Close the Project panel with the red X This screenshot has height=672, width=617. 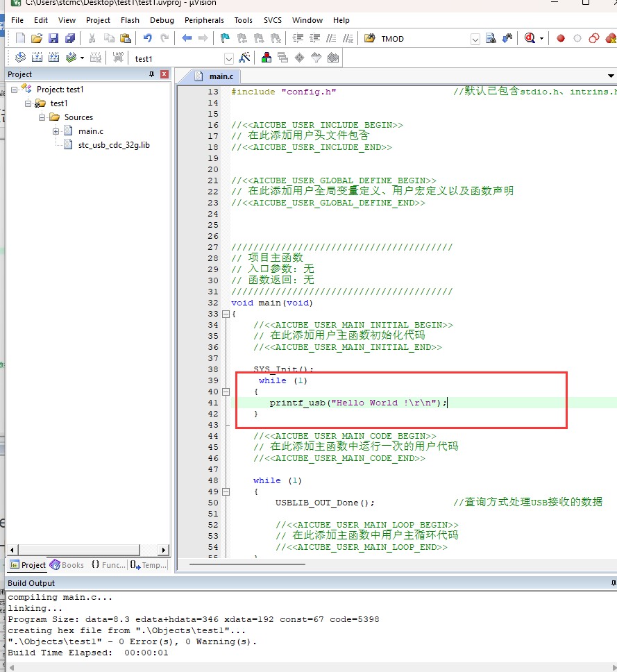(164, 74)
